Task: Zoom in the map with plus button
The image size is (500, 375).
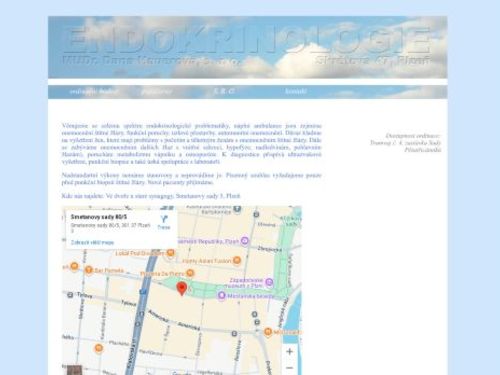Action: 290,351
